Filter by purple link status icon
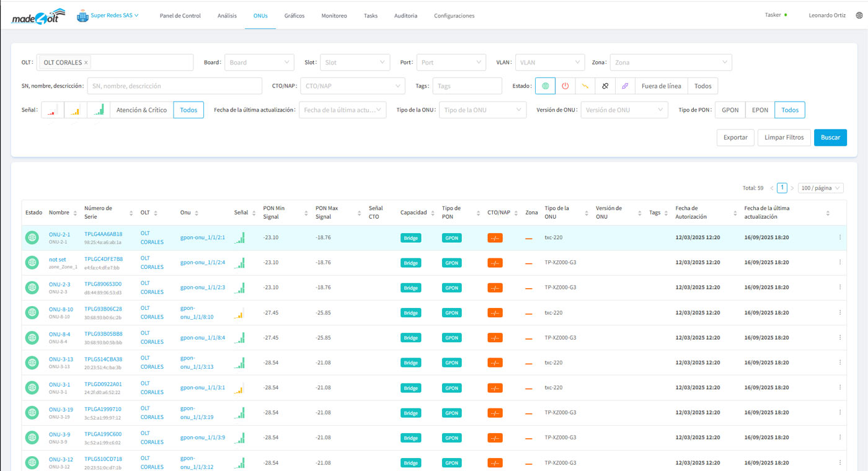This screenshot has height=471, width=868. click(x=625, y=86)
